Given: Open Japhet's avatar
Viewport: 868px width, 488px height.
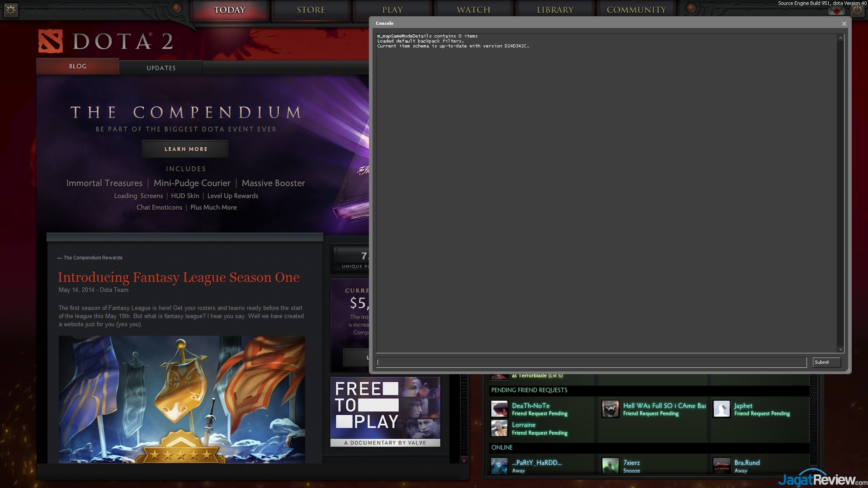Looking at the screenshot, I should click(722, 409).
